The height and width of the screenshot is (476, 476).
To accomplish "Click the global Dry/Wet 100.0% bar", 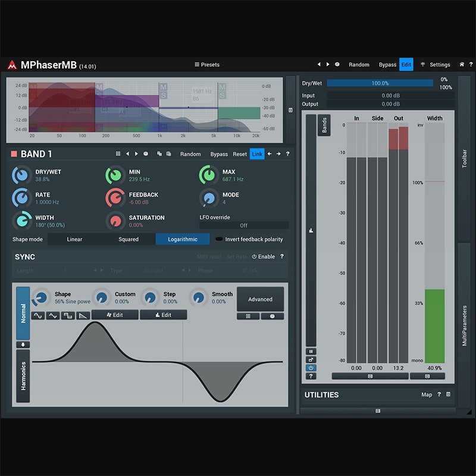I will coord(380,83).
